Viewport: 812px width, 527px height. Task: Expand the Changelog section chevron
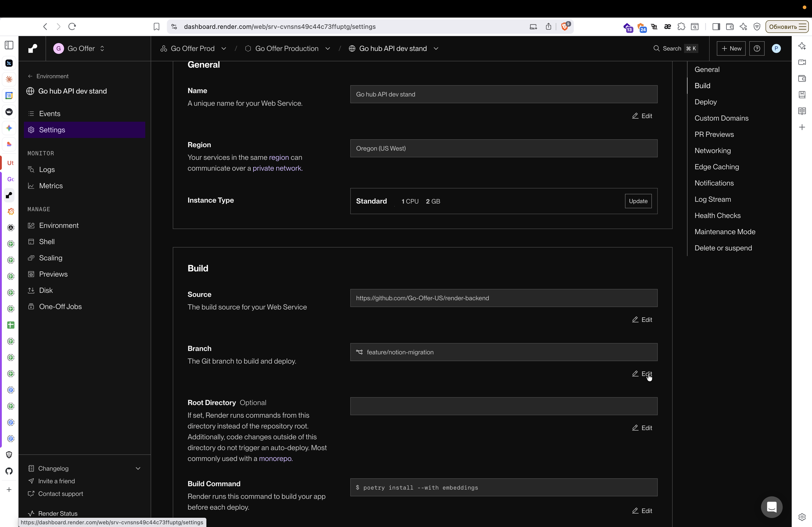(x=138, y=468)
